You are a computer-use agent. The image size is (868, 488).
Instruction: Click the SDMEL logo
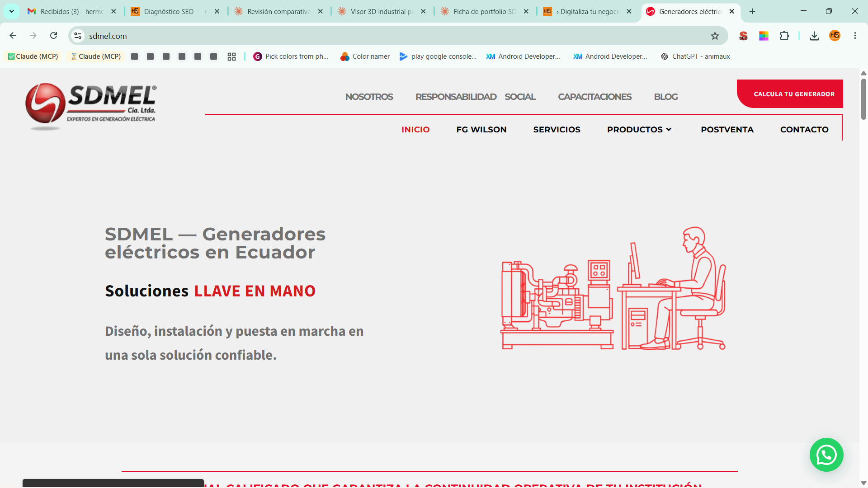(90, 106)
